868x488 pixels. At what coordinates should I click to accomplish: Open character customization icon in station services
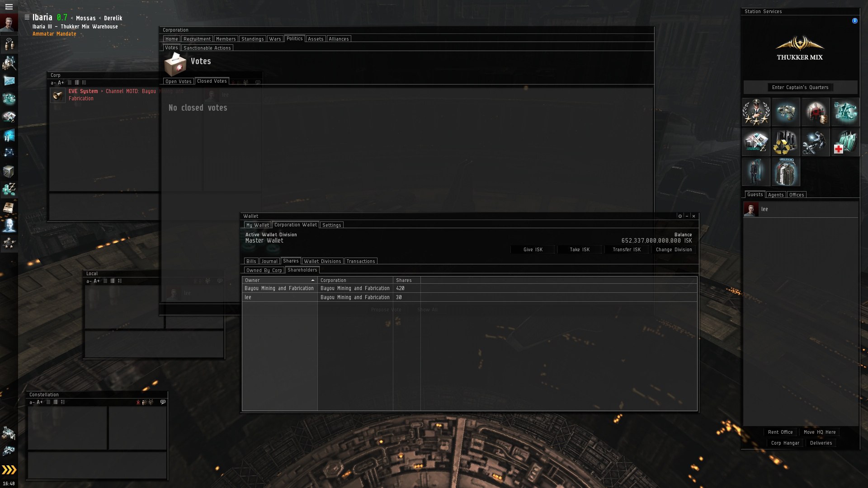tap(756, 172)
